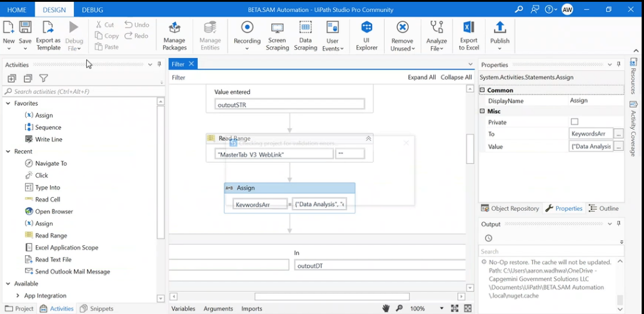
Task: Open UI Explorer tool
Action: pos(366,35)
